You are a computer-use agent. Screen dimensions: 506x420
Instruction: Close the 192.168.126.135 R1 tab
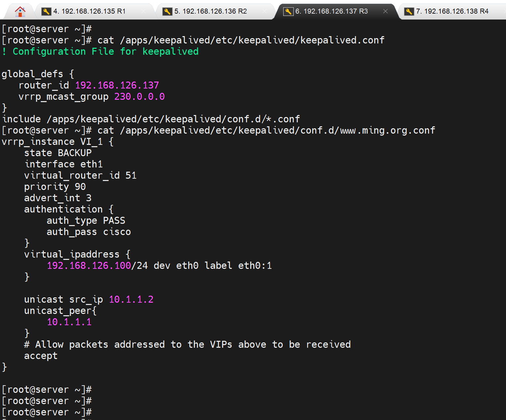click(143, 11)
